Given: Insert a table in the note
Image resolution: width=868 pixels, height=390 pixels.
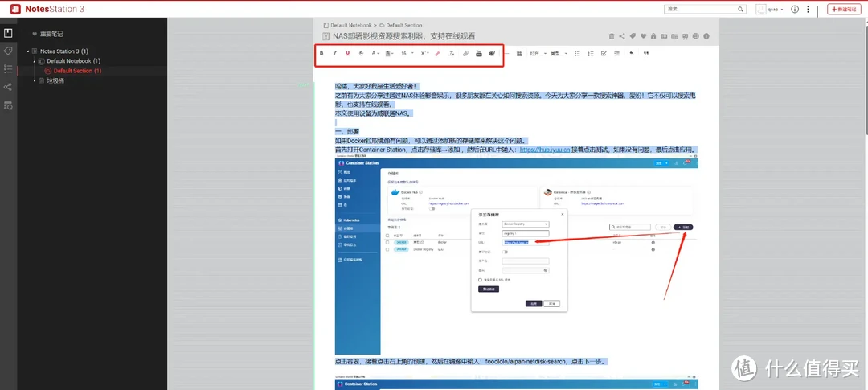Looking at the screenshot, I should [x=519, y=53].
